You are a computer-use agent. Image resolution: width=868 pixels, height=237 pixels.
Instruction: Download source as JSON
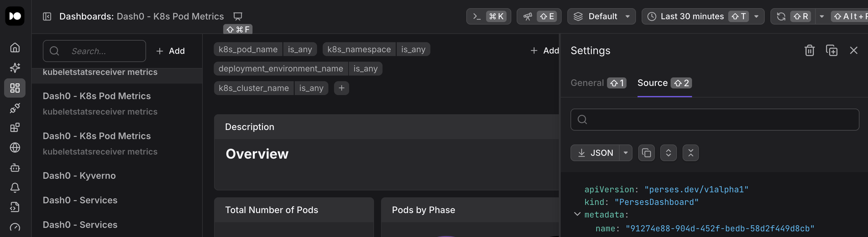click(595, 153)
